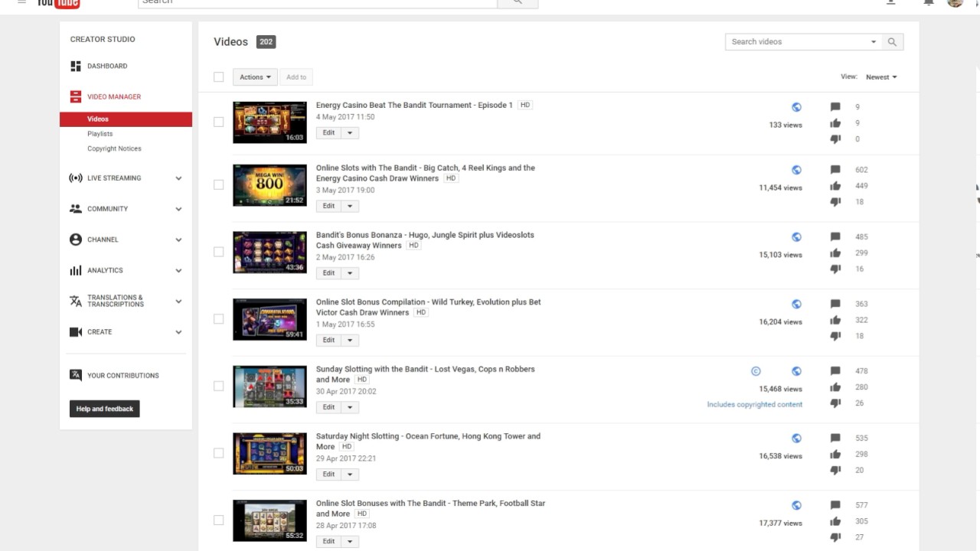Open Copyright Notices in the sidebar
Viewport: 980px width, 551px height.
(114, 148)
